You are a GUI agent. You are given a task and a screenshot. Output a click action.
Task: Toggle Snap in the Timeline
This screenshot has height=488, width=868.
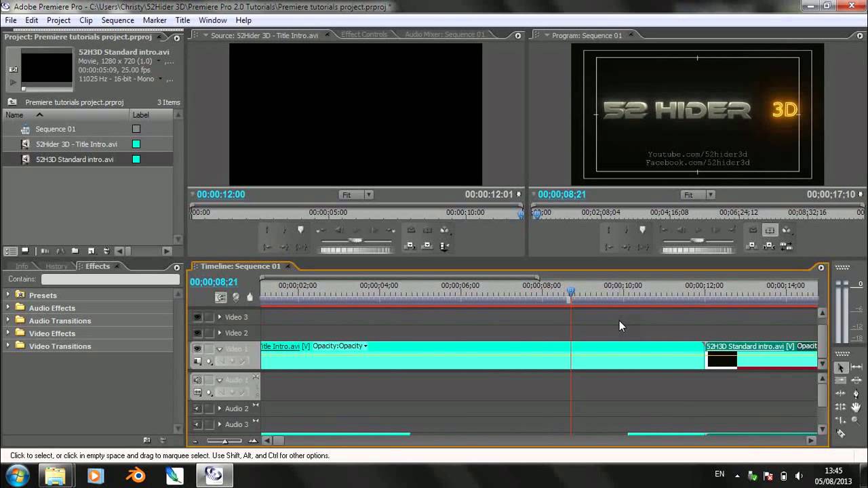[221, 297]
